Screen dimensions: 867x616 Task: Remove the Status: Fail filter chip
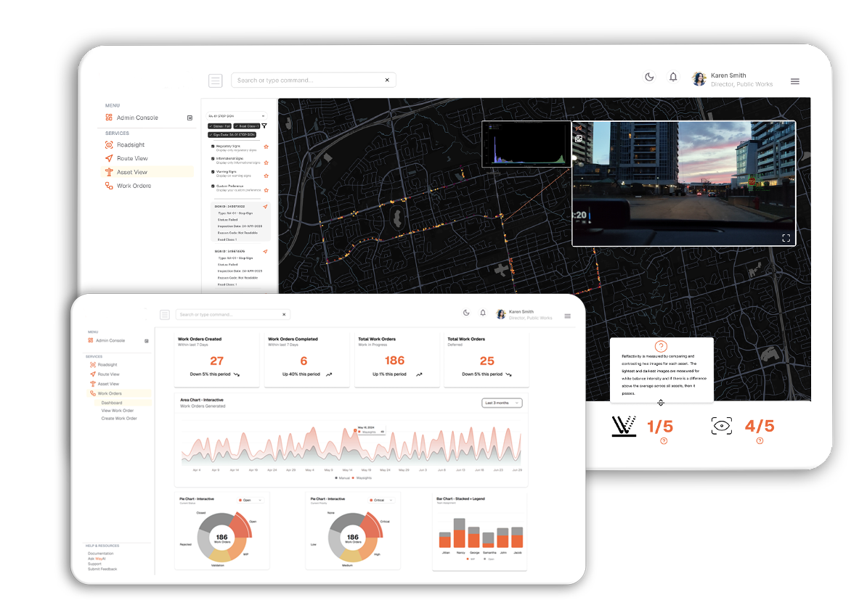click(x=219, y=126)
